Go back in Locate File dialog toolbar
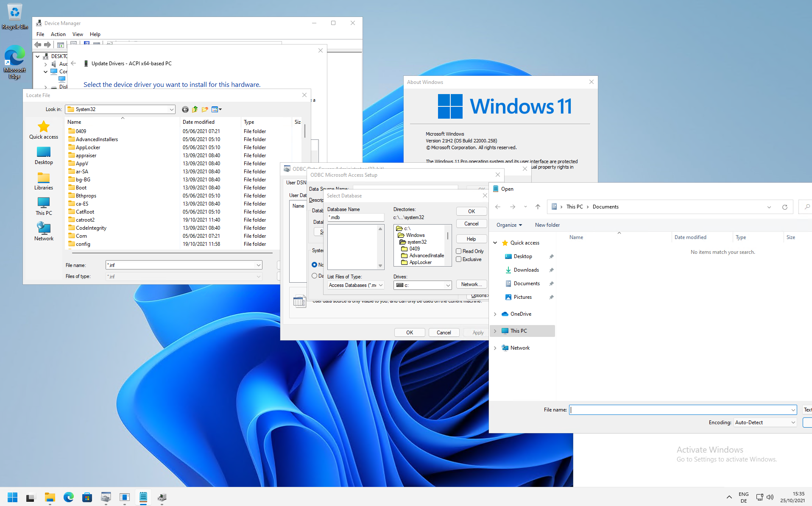Image resolution: width=812 pixels, height=506 pixels. tap(185, 109)
